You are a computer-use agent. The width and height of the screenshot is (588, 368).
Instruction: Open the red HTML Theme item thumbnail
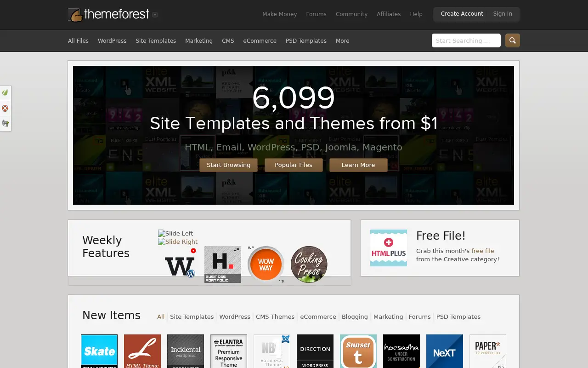click(142, 351)
